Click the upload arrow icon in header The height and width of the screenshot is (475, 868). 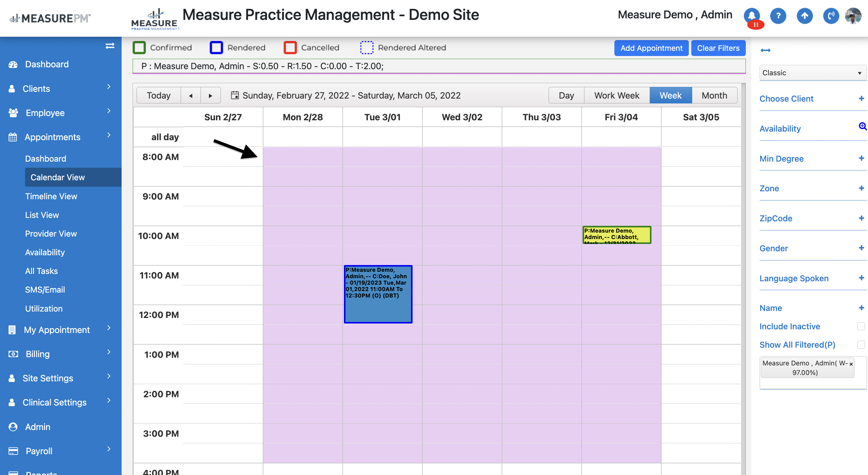click(804, 16)
